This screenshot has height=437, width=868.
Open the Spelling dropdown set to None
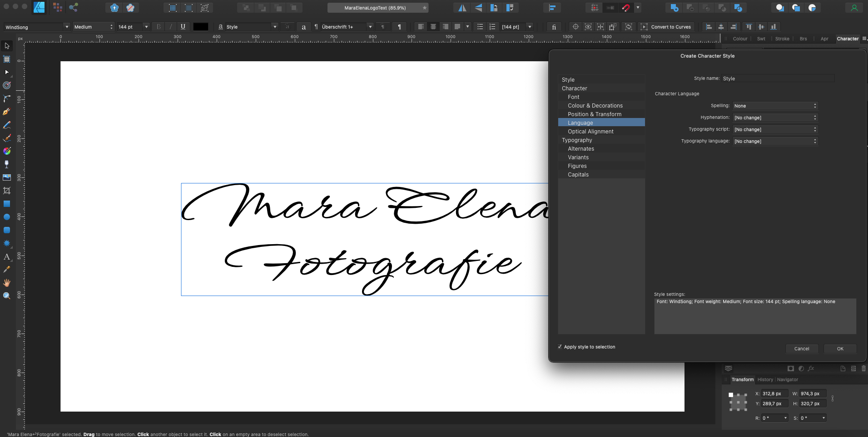tap(775, 106)
